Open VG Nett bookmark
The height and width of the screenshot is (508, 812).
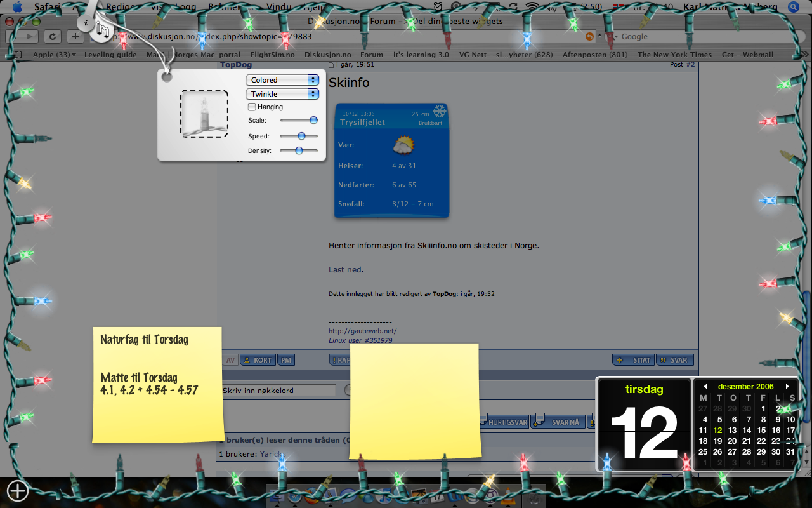(506, 55)
